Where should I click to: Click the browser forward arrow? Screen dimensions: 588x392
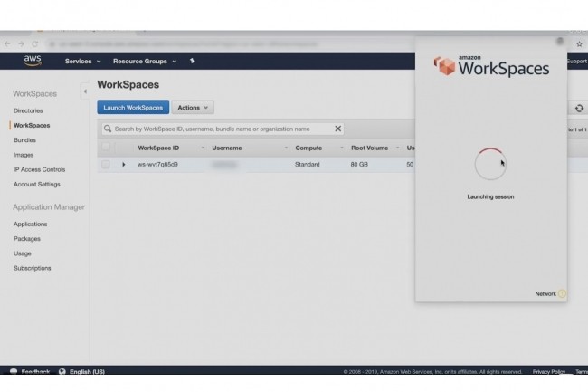21,43
